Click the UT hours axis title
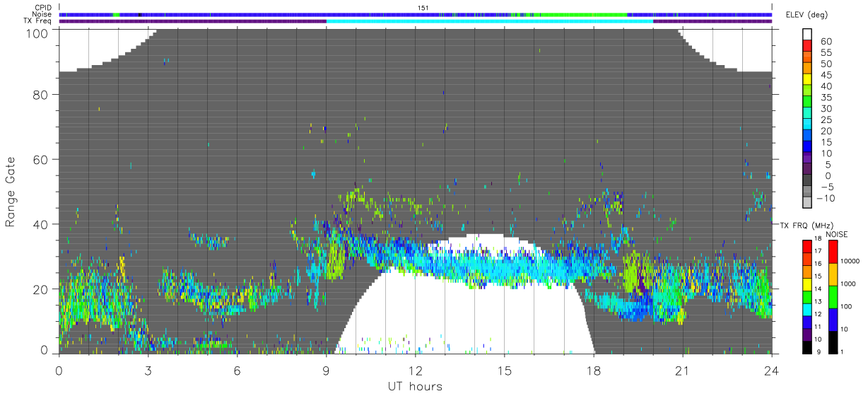Image resolution: width=868 pixels, height=401 pixels. tap(414, 386)
